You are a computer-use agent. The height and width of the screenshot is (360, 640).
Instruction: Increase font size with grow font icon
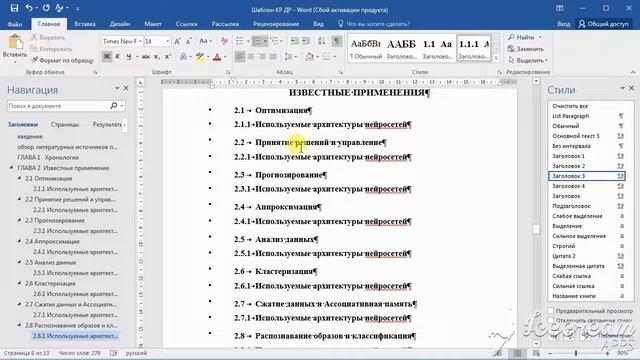(x=178, y=41)
